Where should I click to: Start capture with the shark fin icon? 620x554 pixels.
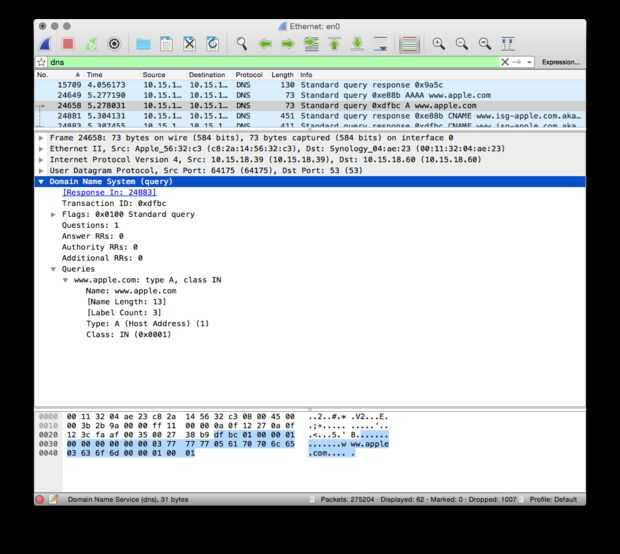45,43
